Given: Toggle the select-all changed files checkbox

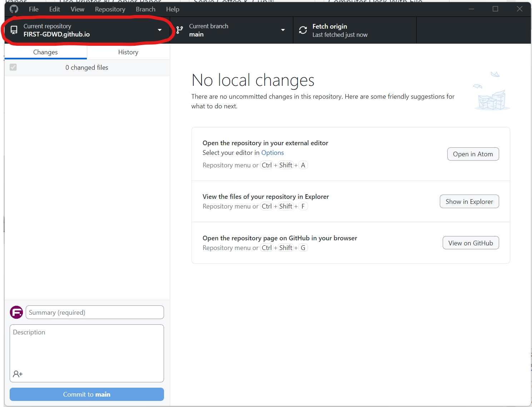Looking at the screenshot, I should 13,67.
